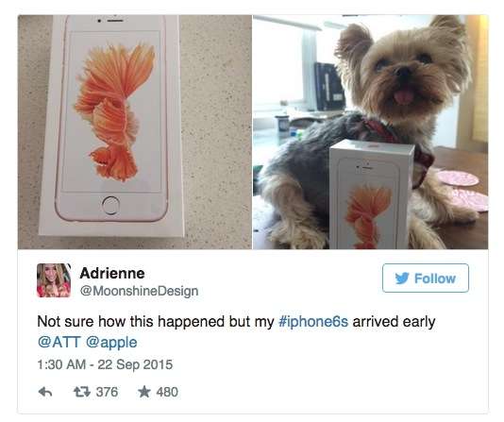This screenshot has height=422, width=504.
Task: Open the Adrienne display name link
Action: pos(112,274)
